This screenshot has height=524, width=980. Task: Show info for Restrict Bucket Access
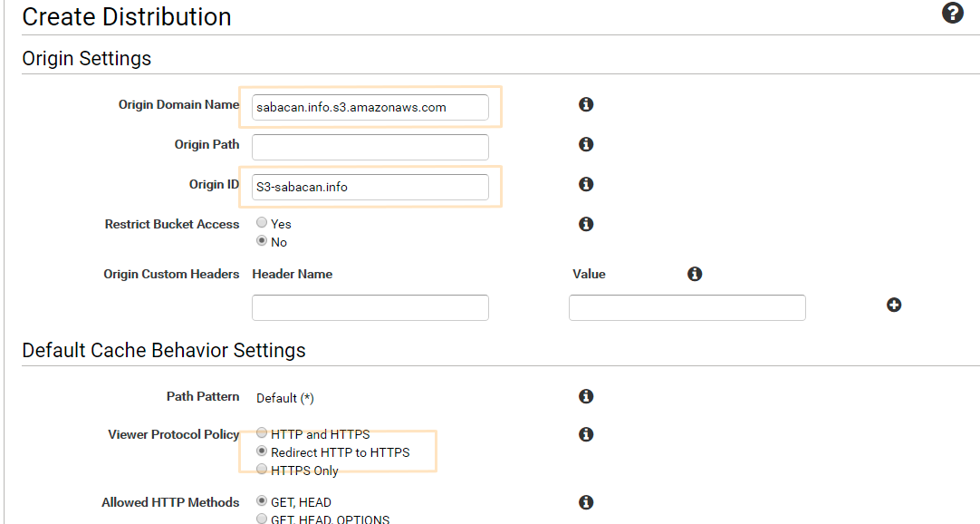[586, 224]
